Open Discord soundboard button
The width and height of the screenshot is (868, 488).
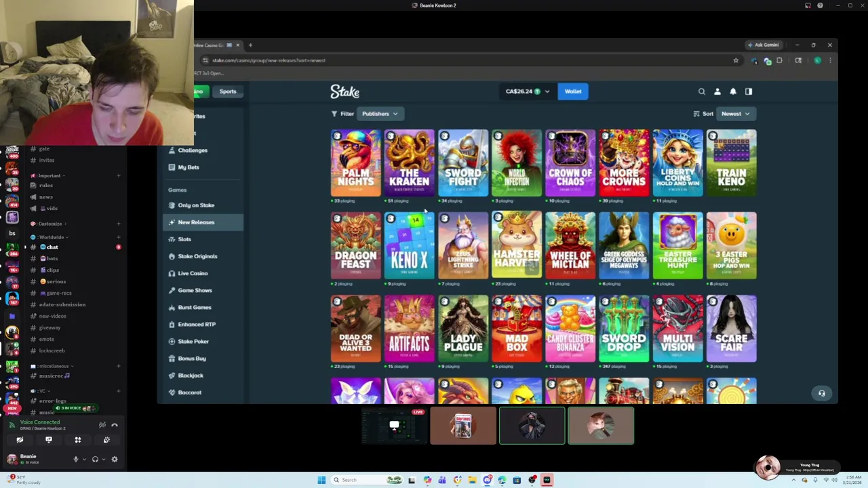(x=106, y=440)
